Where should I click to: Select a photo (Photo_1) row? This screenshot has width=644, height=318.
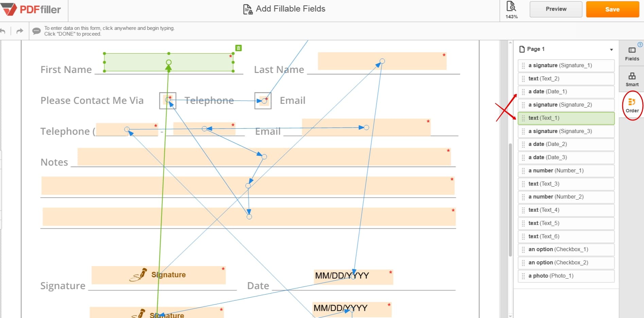566,276
